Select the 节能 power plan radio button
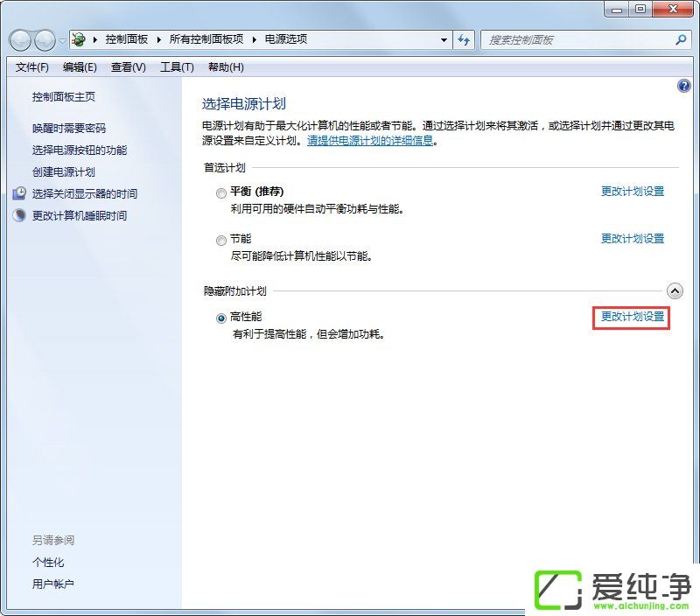The image size is (700, 616). click(x=220, y=240)
